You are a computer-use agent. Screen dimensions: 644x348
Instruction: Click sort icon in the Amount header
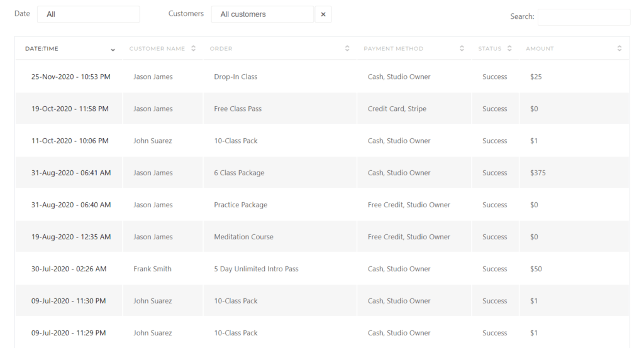[x=619, y=48]
